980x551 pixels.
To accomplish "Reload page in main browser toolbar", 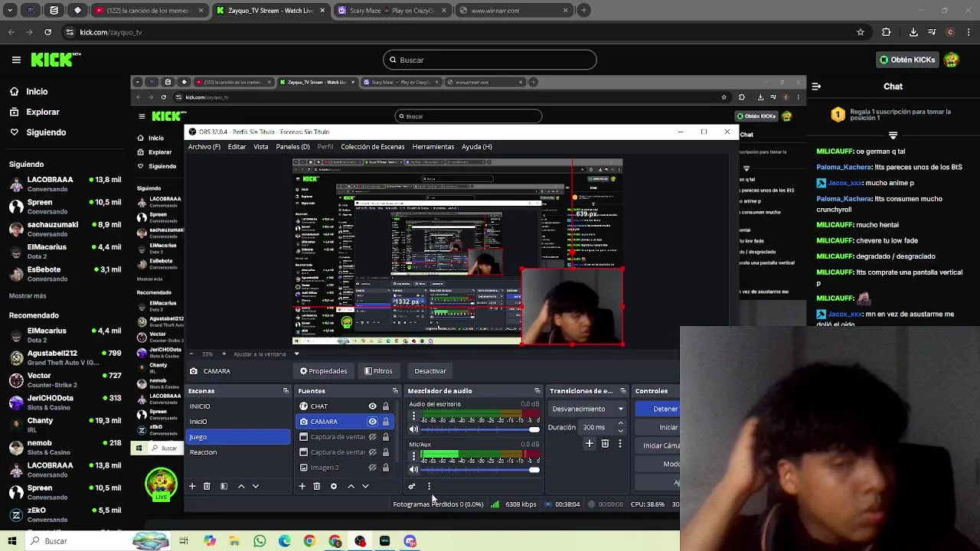I will click(47, 32).
